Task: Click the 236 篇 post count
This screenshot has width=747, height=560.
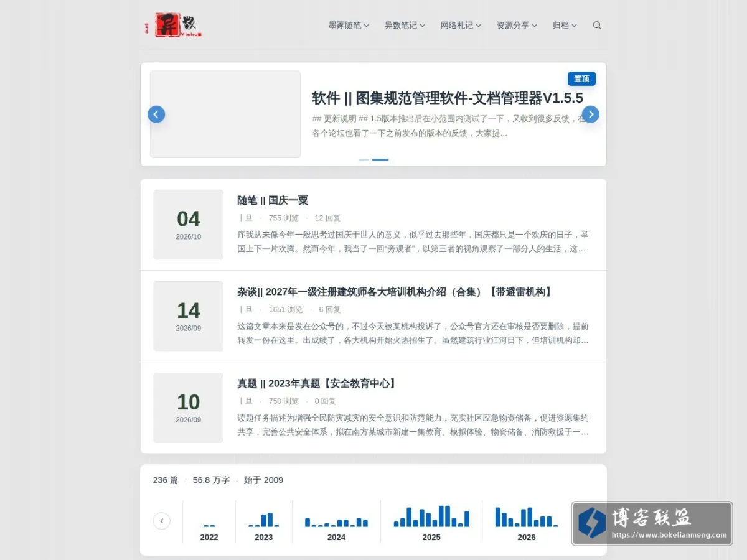Action: (166, 480)
